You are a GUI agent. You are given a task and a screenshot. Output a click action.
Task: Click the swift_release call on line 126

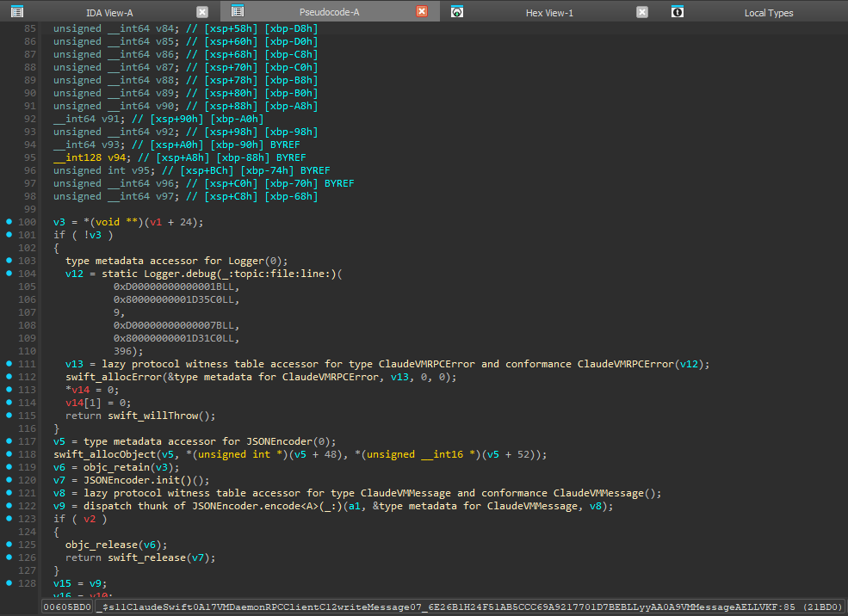[x=145, y=557]
